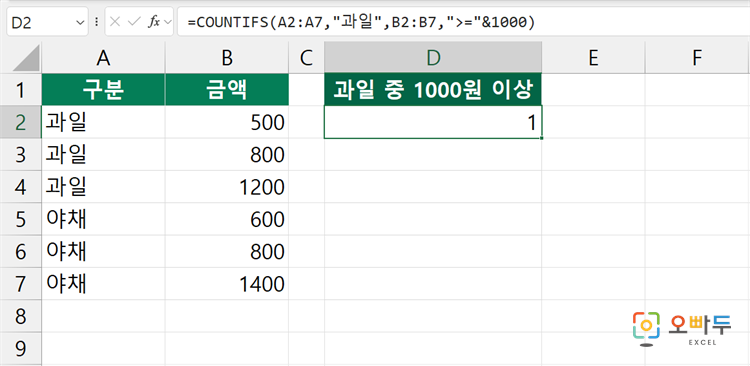Select column A header

(x=103, y=58)
